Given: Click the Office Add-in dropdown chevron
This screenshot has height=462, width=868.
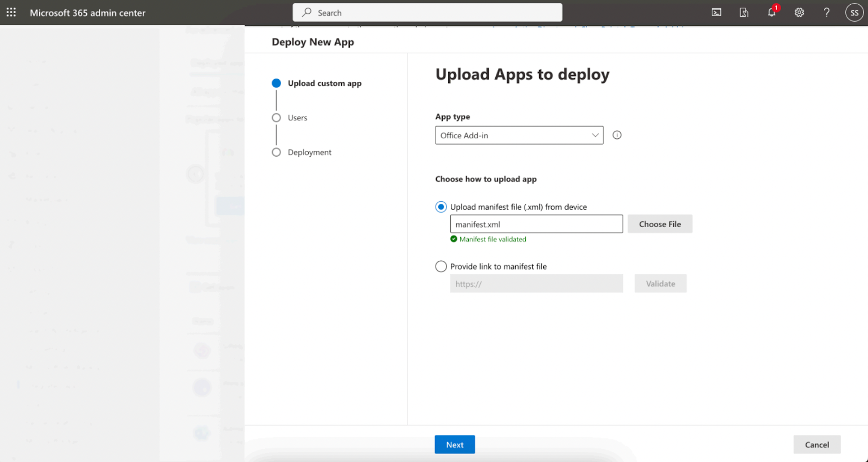Looking at the screenshot, I should (595, 136).
